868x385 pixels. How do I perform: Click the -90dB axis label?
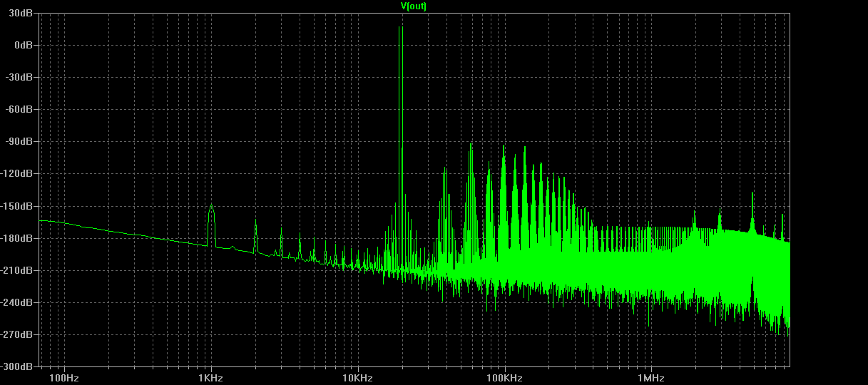point(21,141)
